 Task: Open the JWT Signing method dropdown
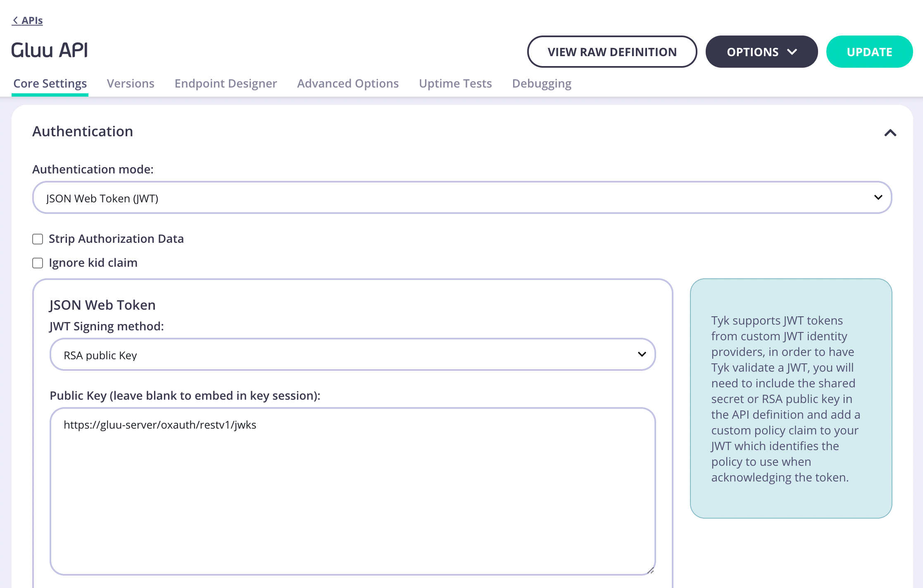[x=352, y=354]
